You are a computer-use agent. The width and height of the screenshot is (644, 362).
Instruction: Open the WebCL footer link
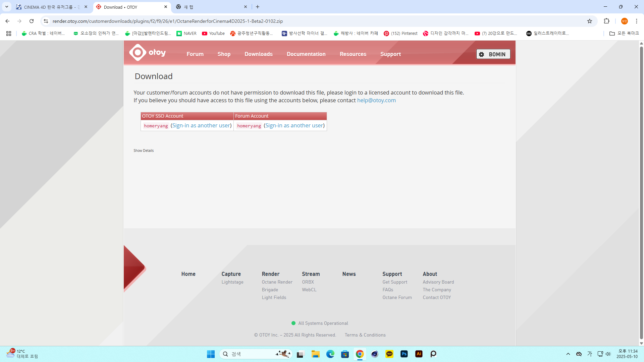pyautogui.click(x=309, y=290)
